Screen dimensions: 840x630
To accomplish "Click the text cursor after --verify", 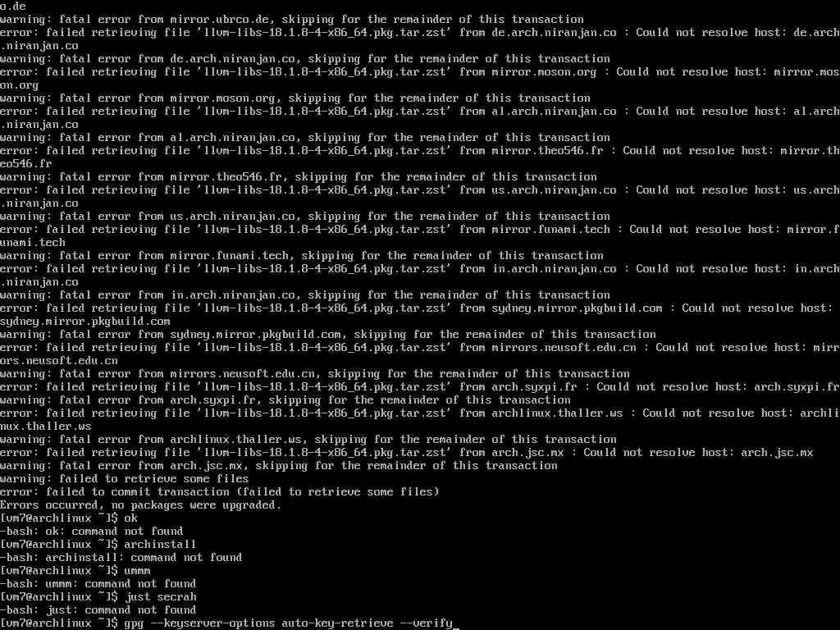I will click(x=456, y=623).
